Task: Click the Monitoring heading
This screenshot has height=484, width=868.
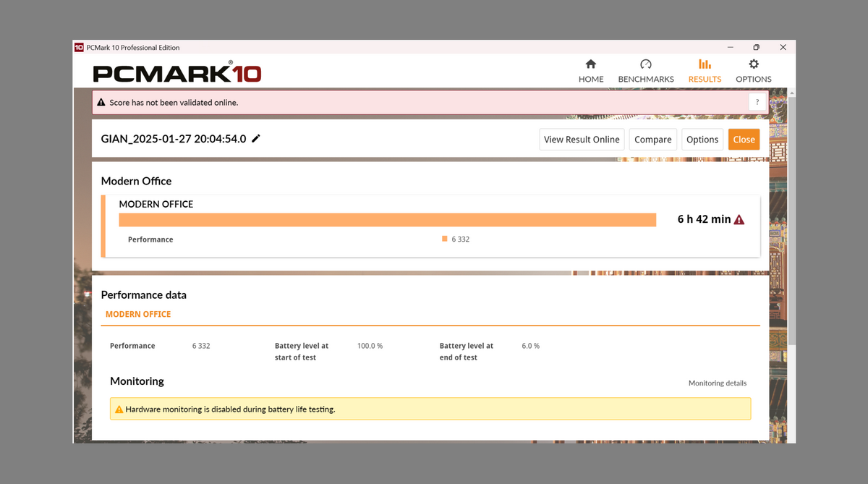Action: (x=137, y=381)
